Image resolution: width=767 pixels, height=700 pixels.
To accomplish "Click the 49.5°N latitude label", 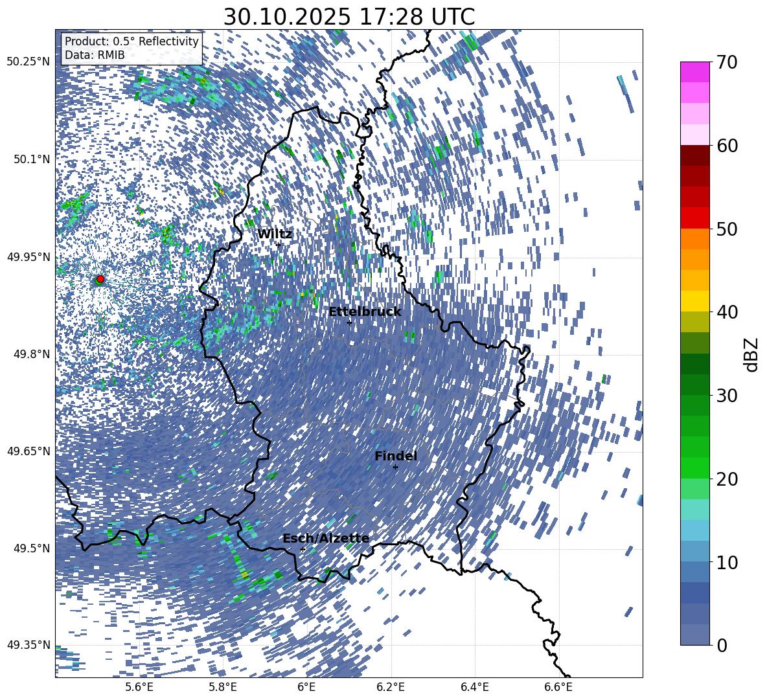I will click(31, 548).
